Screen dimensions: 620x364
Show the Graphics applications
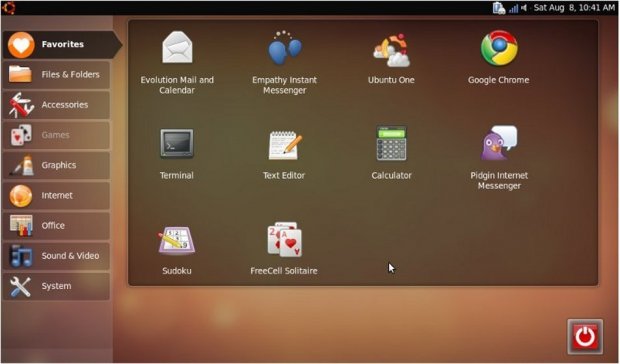[56, 165]
